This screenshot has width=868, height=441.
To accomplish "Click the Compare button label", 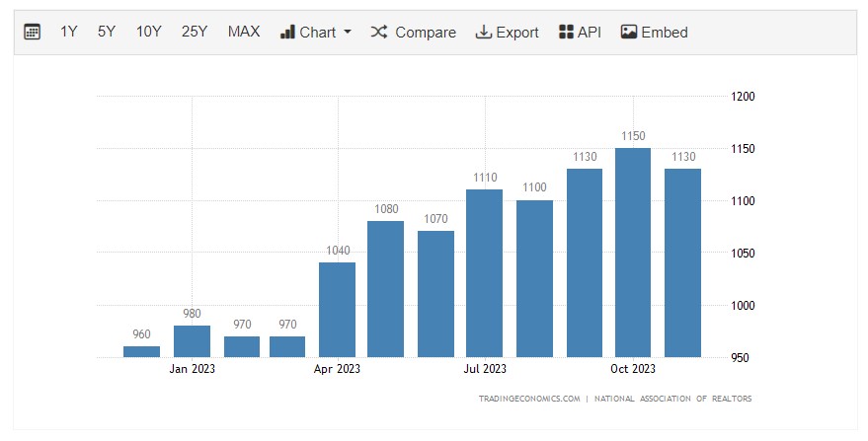I will (426, 33).
